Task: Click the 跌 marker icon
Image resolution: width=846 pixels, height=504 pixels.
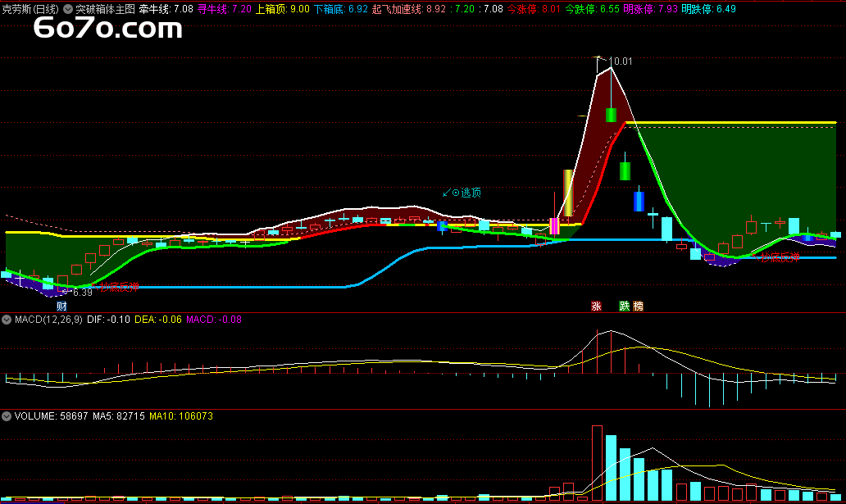Action: coord(624,306)
